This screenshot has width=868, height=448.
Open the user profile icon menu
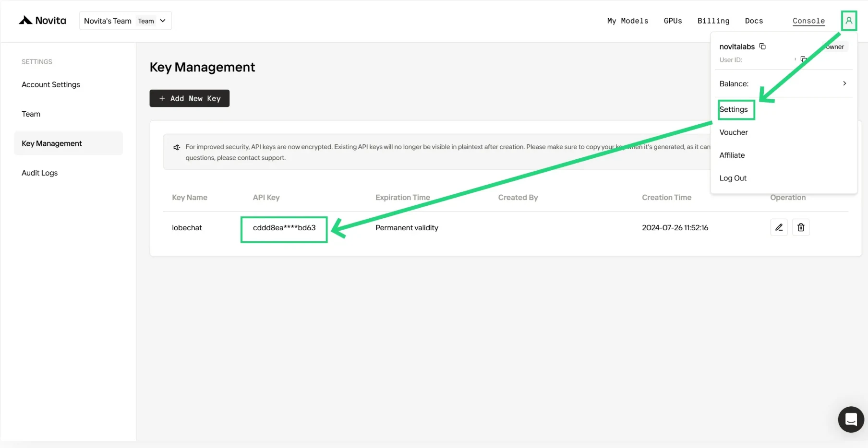pyautogui.click(x=849, y=21)
